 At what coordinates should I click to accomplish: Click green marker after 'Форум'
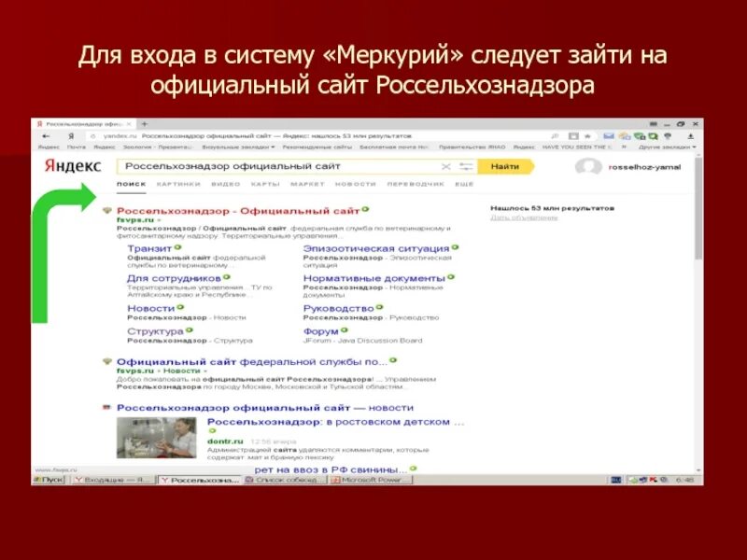click(344, 329)
